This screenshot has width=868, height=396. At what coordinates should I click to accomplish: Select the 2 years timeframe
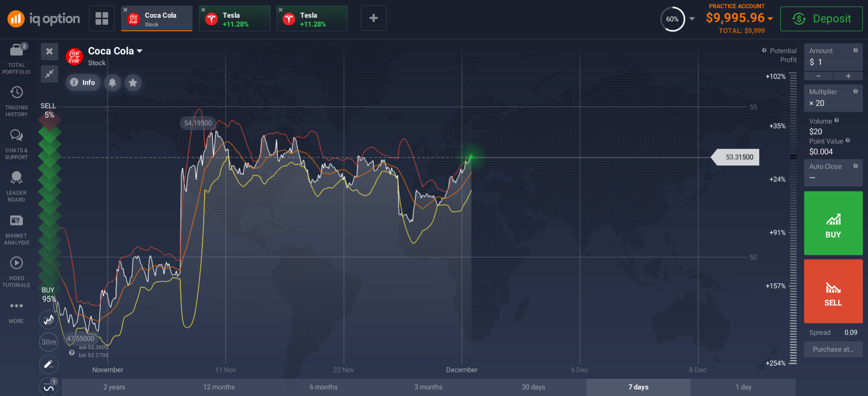(x=114, y=387)
